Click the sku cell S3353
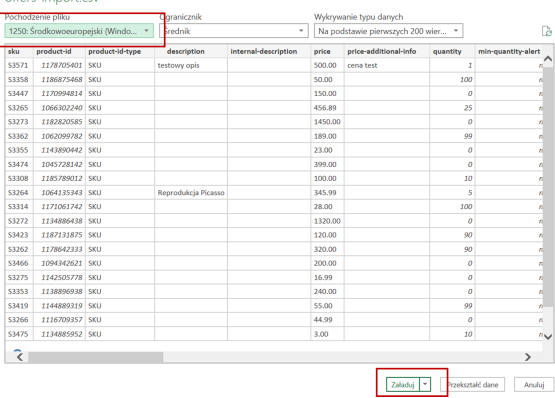The image size is (555, 398). click(19, 292)
